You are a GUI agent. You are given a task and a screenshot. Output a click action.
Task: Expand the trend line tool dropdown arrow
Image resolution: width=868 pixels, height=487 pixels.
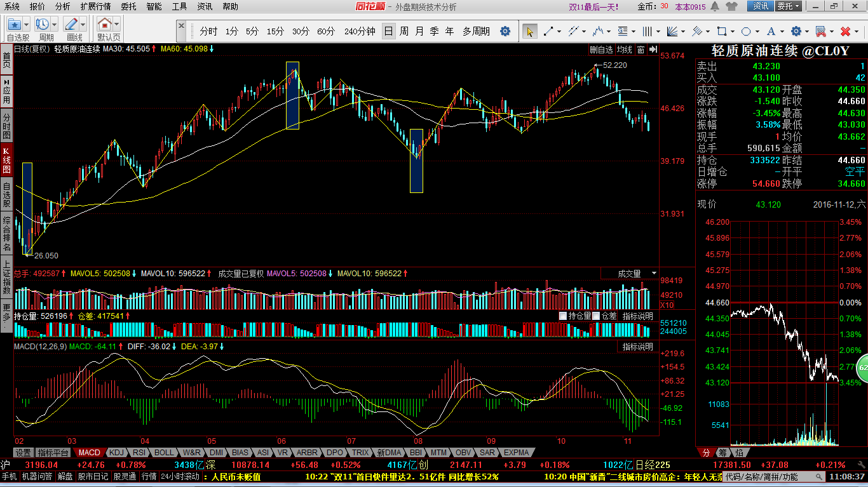click(x=558, y=31)
